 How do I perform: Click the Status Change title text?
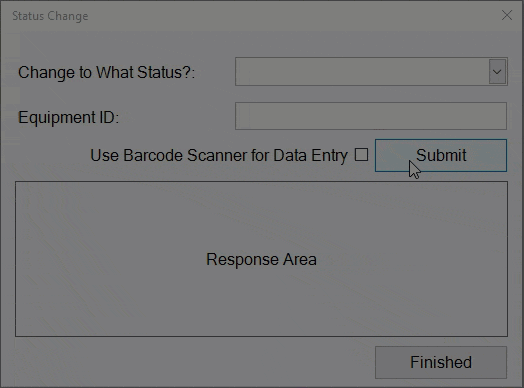coord(50,16)
